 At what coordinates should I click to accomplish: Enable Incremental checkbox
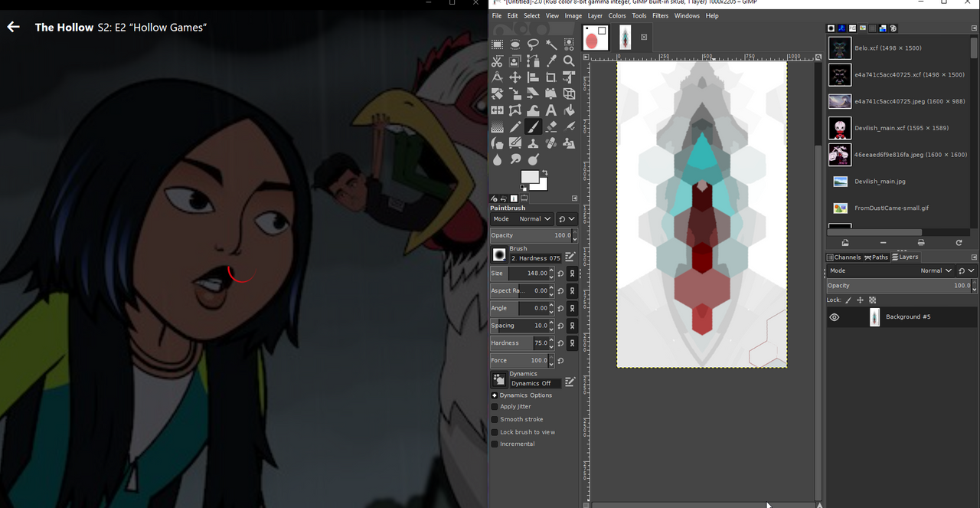(495, 444)
